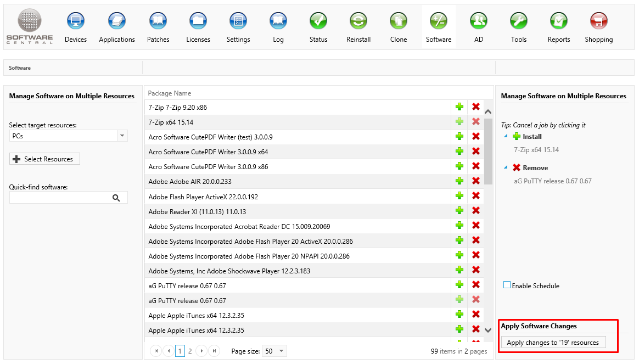Viewport: 639px width, 364px height.
Task: Click the Clone toolbar icon
Action: (x=399, y=22)
